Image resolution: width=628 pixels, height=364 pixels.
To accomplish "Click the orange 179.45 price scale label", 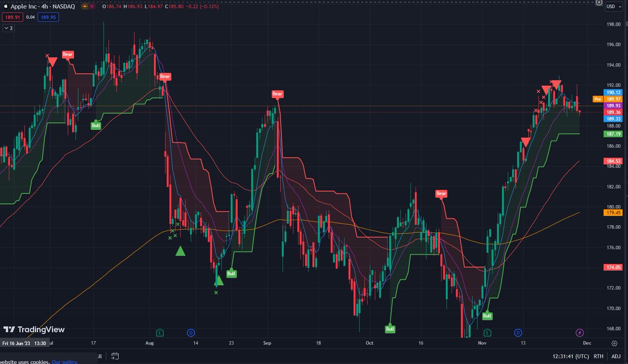I will click(613, 213).
